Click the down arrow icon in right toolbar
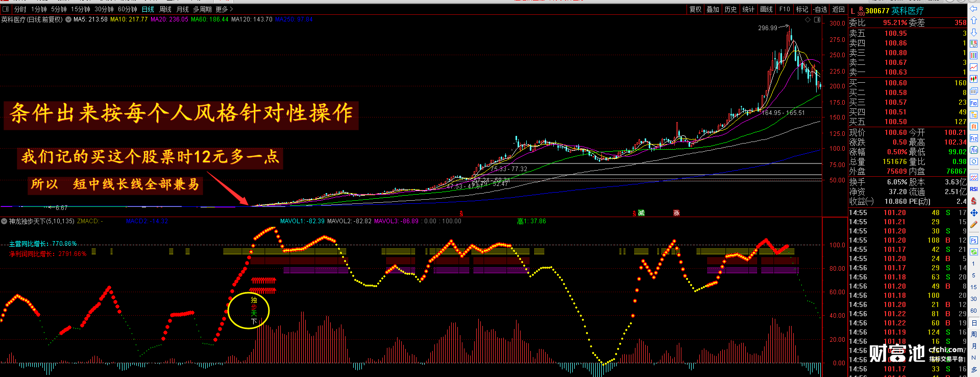This screenshot has width=980, height=377. click(974, 32)
